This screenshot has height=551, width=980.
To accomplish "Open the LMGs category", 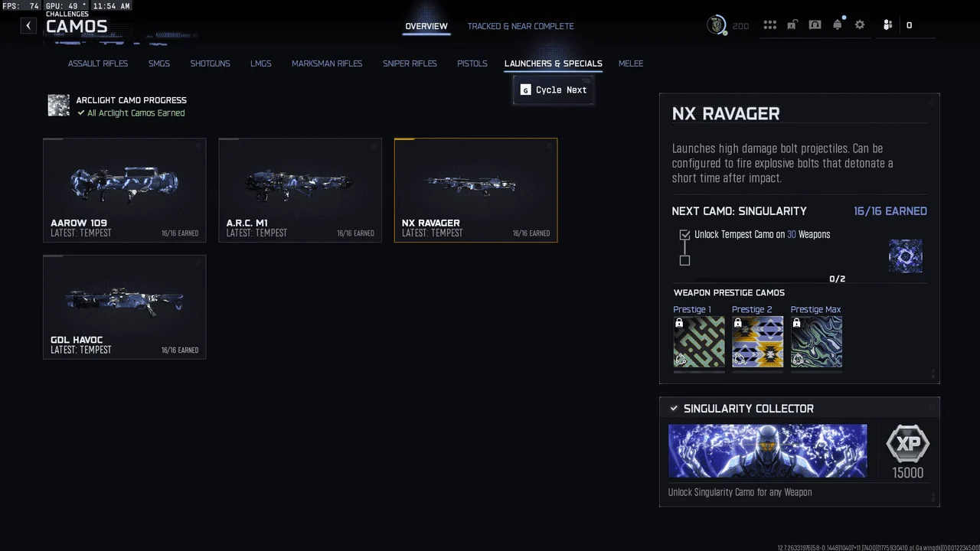I will point(261,64).
